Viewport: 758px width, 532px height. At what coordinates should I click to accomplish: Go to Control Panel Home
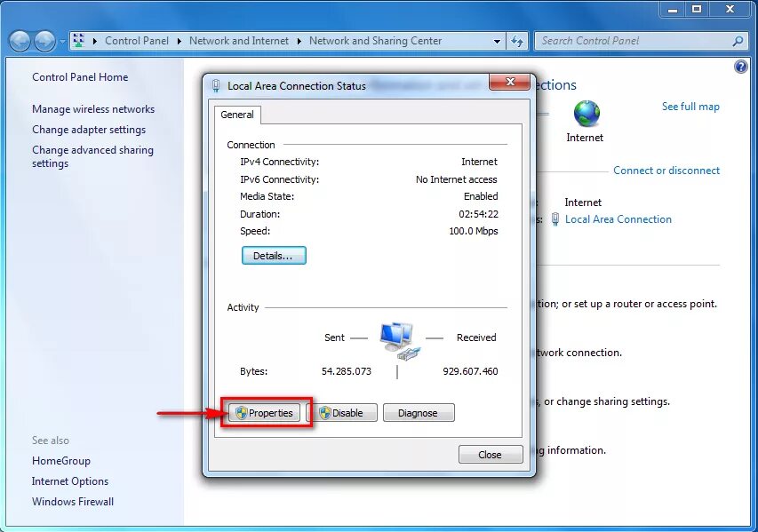tap(80, 77)
